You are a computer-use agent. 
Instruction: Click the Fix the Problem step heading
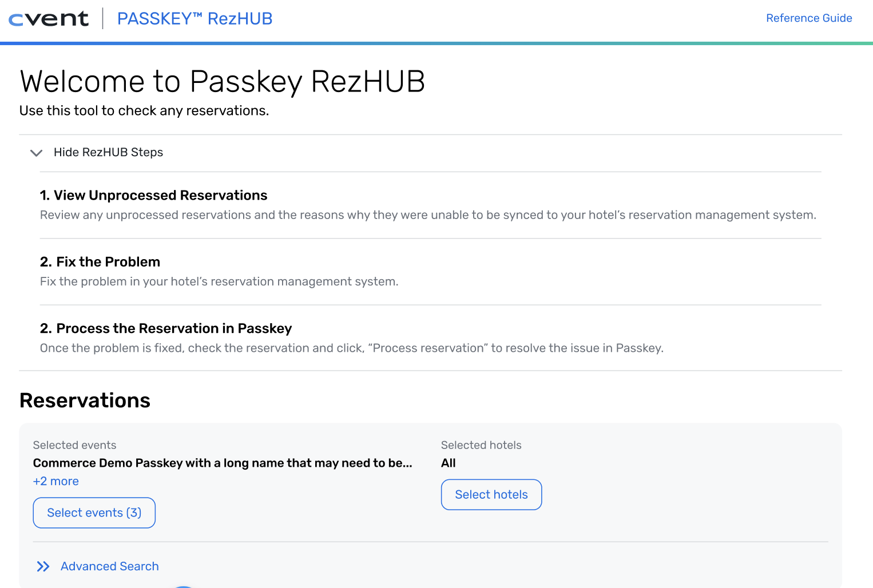point(100,262)
